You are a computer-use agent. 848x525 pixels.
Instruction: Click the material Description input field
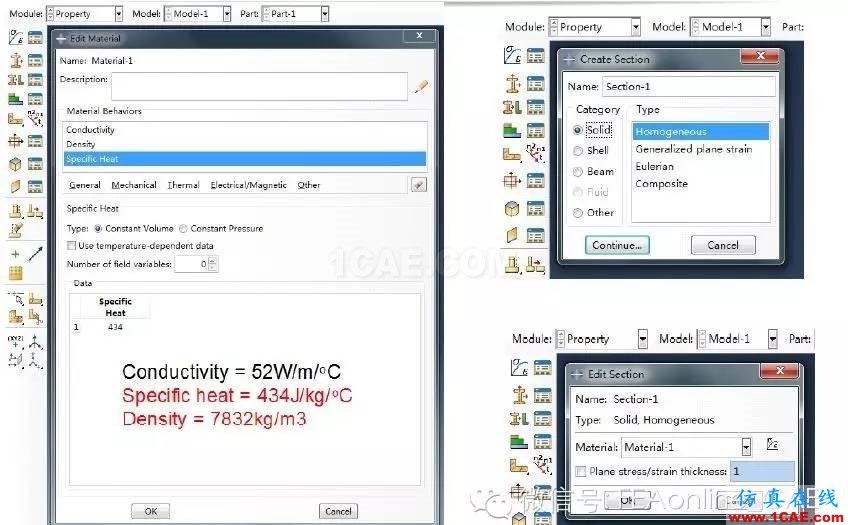click(259, 87)
